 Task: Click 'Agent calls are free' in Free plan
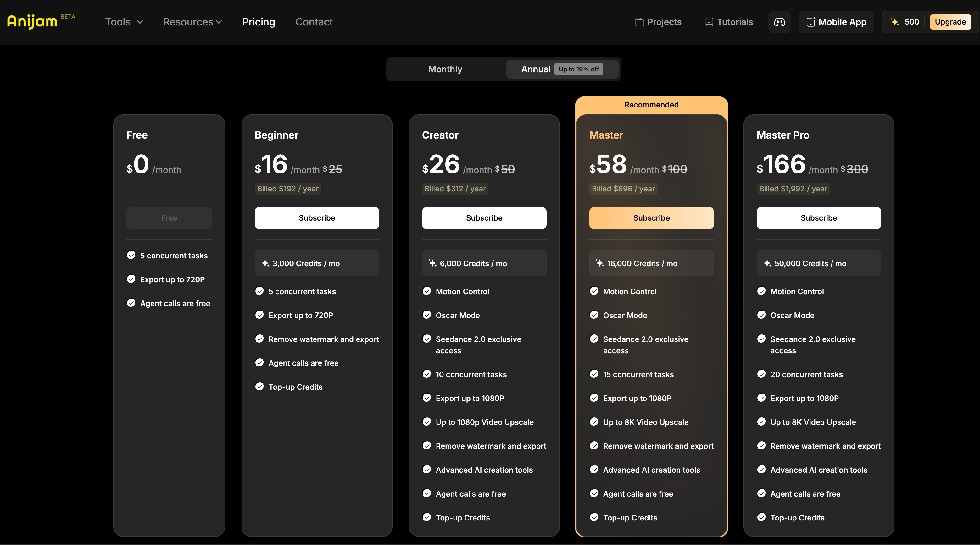(175, 303)
